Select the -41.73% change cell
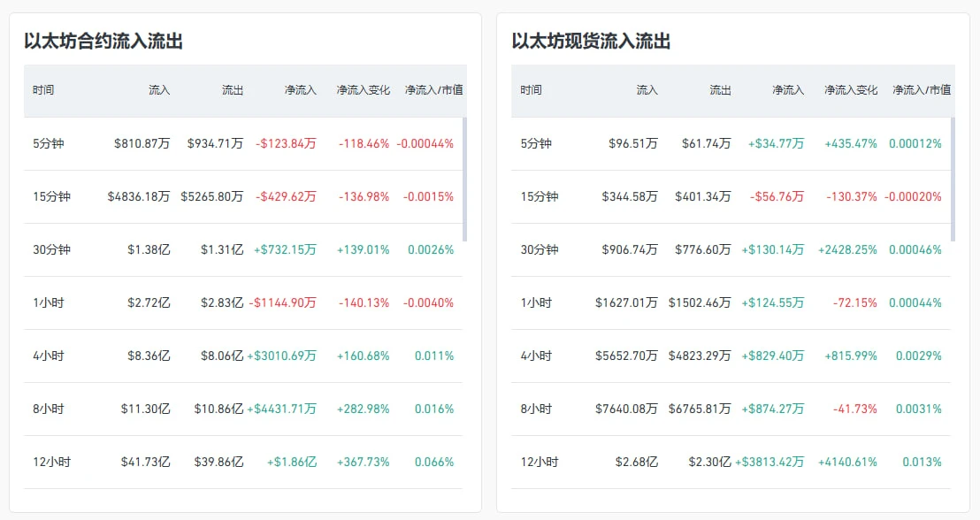Screen dimensions: 980x520 pyautogui.click(x=855, y=409)
